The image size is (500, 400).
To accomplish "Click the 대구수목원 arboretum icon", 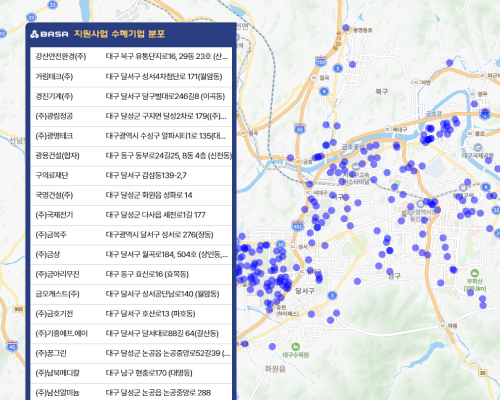I will 296,347.
